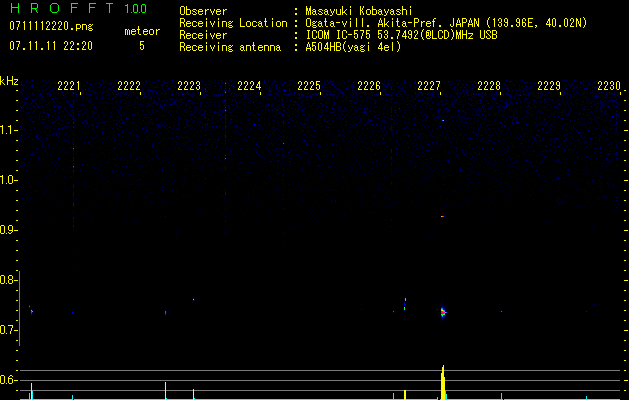This screenshot has height=400, width=629.
Task: Click the ICOM IC-575 receiver text
Action: [x=401, y=35]
